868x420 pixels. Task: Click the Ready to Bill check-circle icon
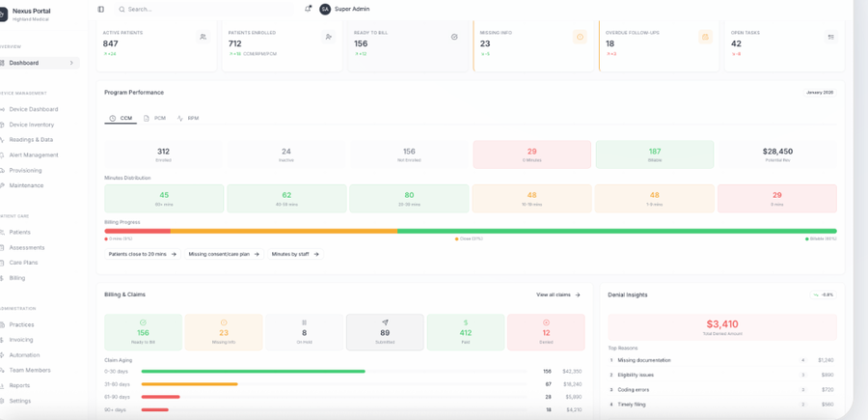[x=454, y=37]
